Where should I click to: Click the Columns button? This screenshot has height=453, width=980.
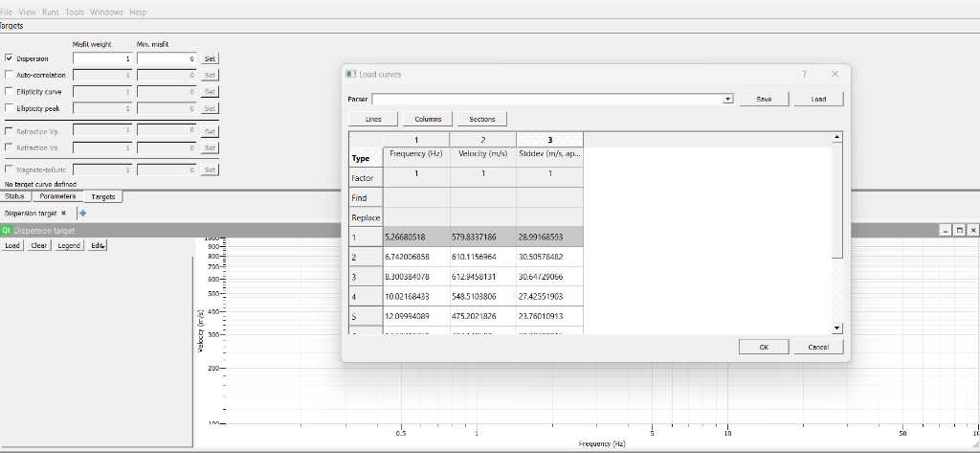pyautogui.click(x=428, y=120)
